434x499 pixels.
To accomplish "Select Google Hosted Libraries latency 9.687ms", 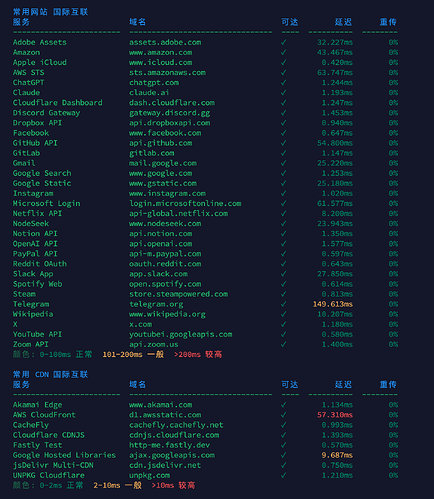I will [x=337, y=455].
